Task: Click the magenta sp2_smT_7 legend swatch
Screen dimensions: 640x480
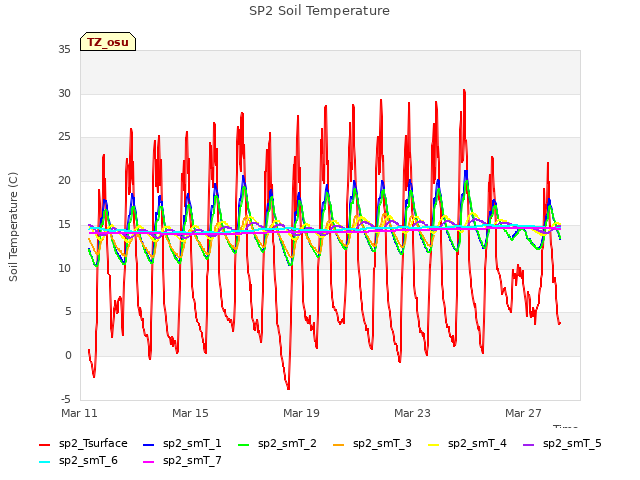Action: click(149, 462)
